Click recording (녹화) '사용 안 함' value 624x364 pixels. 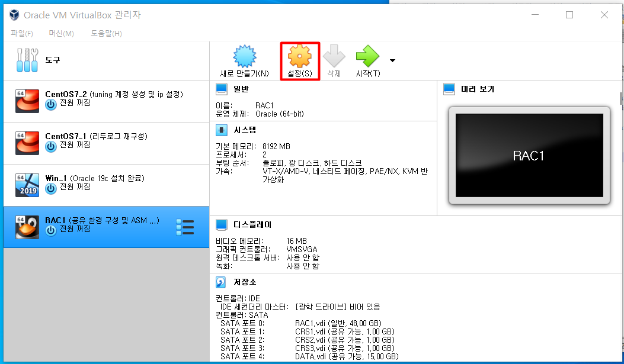(x=303, y=266)
